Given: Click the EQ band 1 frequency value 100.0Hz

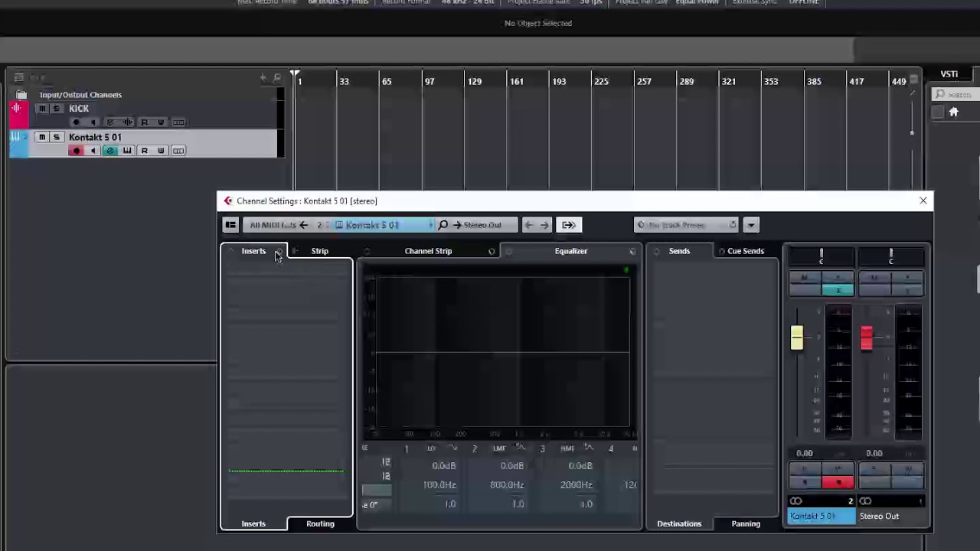Looking at the screenshot, I should pos(439,484).
